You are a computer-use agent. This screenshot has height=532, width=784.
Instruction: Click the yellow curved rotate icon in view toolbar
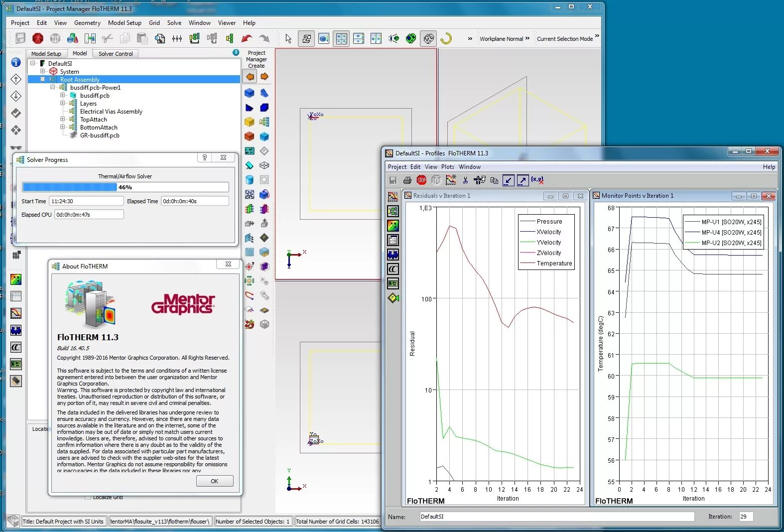click(x=446, y=38)
